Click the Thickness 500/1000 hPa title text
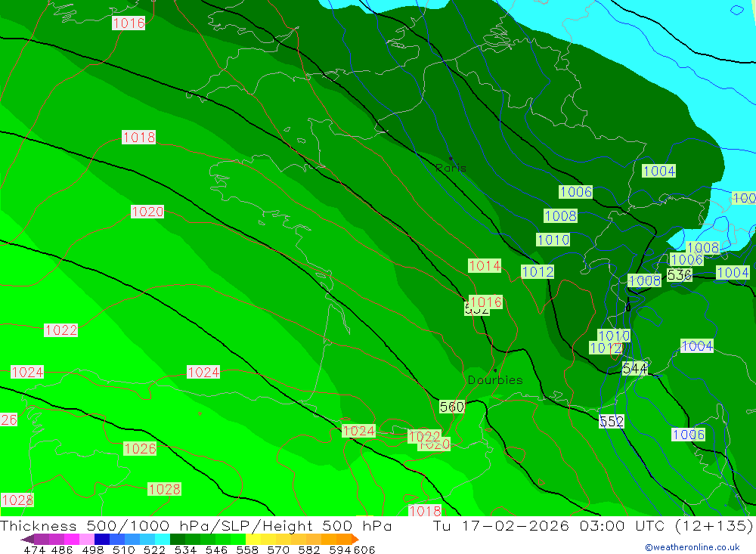Screen dimensions: 756x554 [x=196, y=525]
